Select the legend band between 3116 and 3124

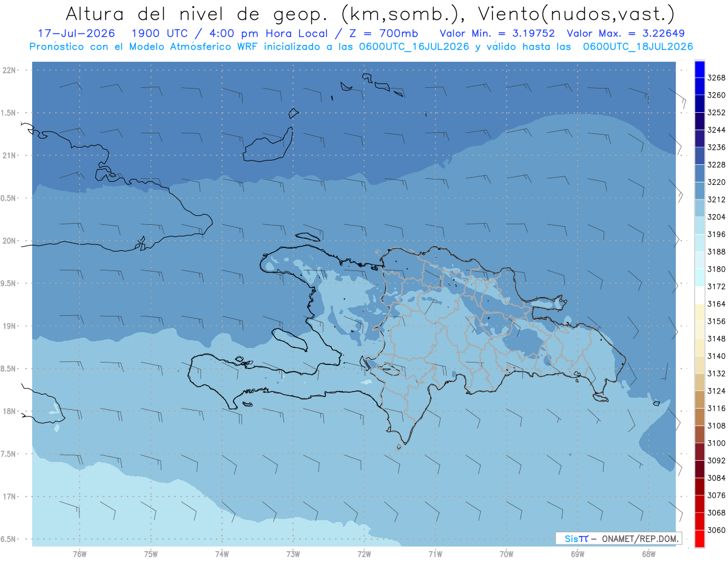(x=699, y=400)
